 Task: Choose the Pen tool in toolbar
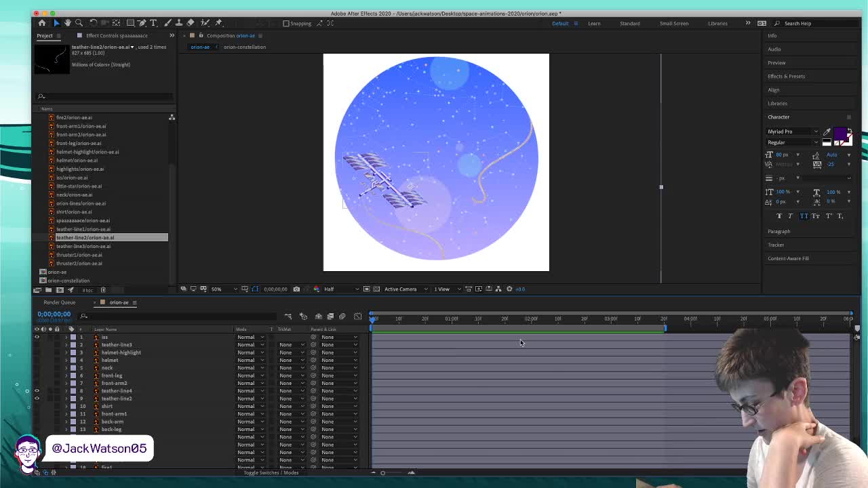tap(142, 23)
